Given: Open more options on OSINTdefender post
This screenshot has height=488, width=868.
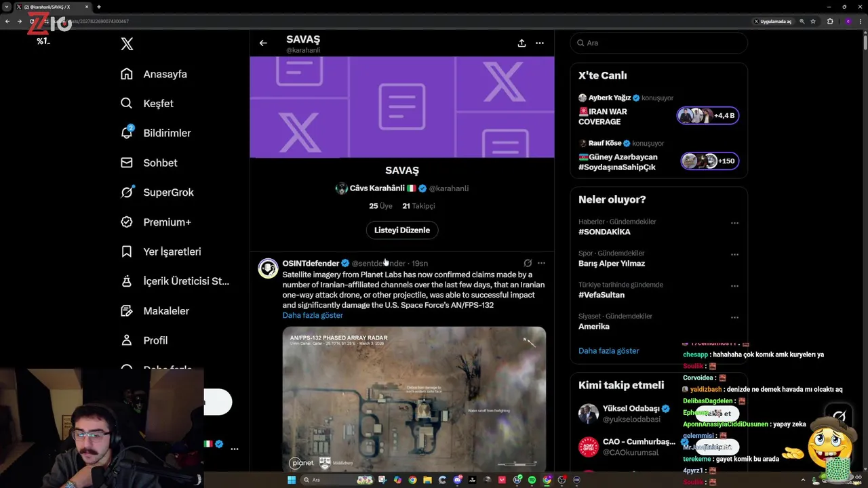Looking at the screenshot, I should coord(541,263).
